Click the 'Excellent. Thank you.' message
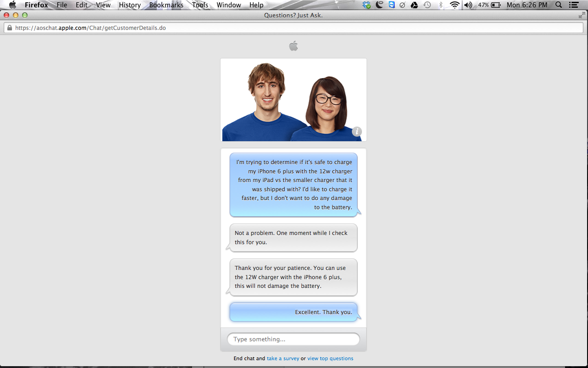 pyautogui.click(x=294, y=312)
